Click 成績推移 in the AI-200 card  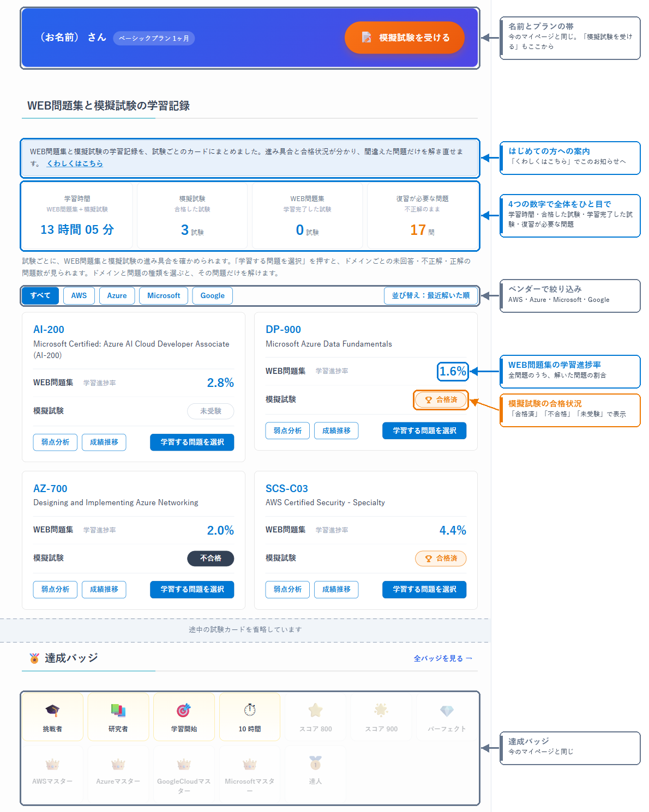tap(104, 442)
